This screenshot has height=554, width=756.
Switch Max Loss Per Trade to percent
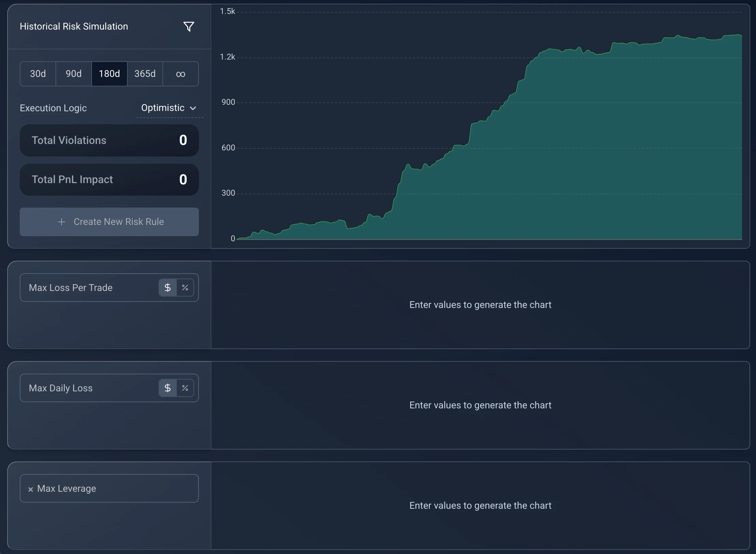pyautogui.click(x=185, y=288)
